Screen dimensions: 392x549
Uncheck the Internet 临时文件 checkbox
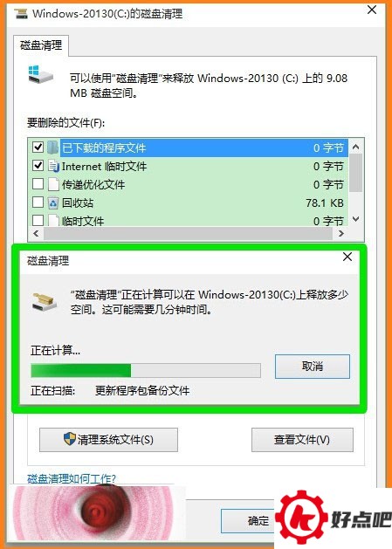pos(38,165)
